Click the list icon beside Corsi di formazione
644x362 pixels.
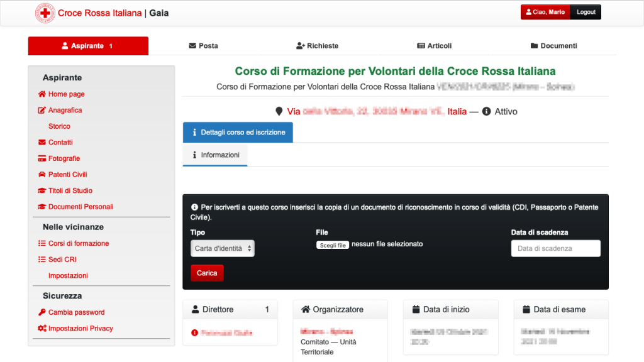pos(42,243)
